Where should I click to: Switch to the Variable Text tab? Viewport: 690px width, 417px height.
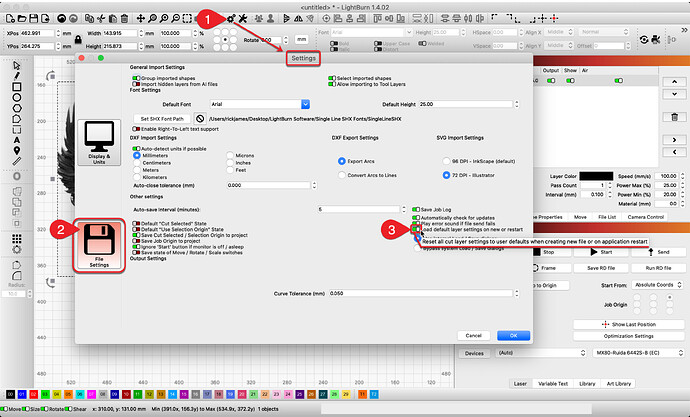click(x=553, y=384)
